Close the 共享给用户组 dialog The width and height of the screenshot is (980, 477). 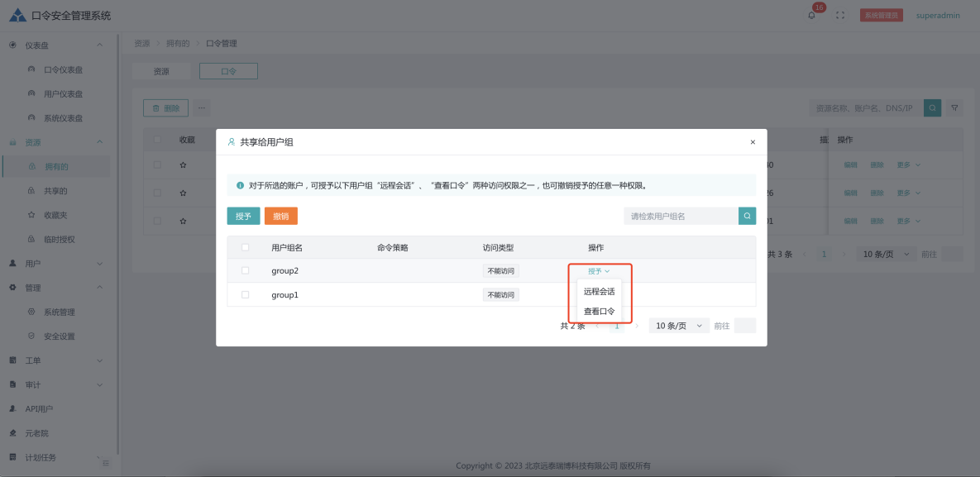(x=753, y=142)
